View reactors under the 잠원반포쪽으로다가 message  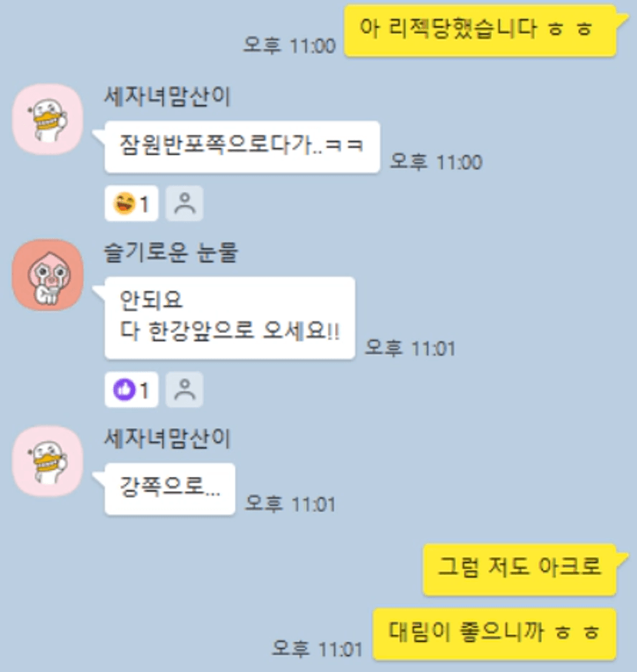click(x=185, y=203)
